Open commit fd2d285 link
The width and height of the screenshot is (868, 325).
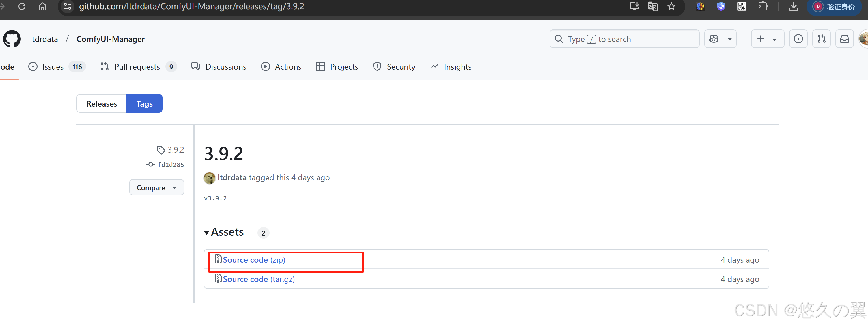click(x=171, y=165)
